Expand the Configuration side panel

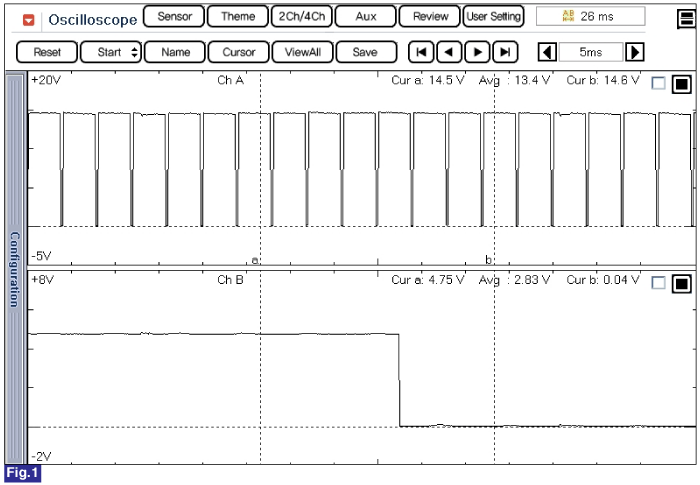click(x=15, y=269)
